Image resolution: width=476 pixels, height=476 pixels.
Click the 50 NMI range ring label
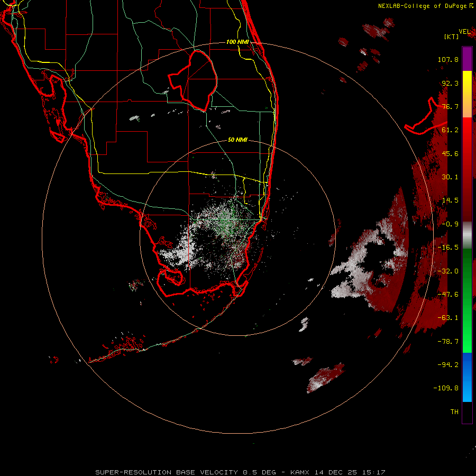point(237,140)
